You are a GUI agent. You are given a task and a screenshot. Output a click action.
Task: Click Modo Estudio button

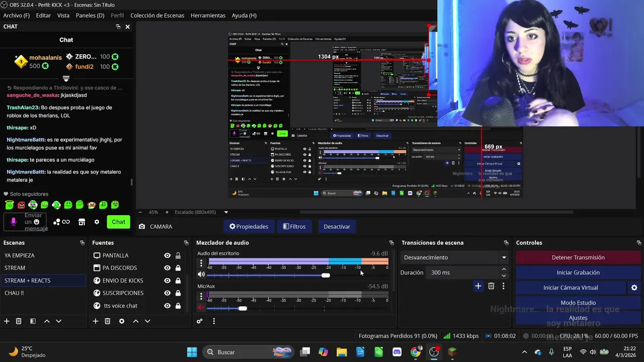578,303
